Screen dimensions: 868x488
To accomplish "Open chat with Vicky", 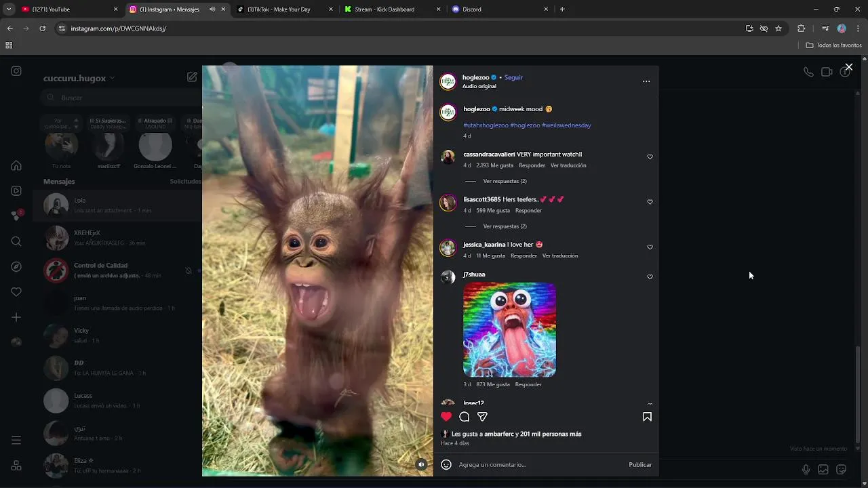I will [x=117, y=335].
